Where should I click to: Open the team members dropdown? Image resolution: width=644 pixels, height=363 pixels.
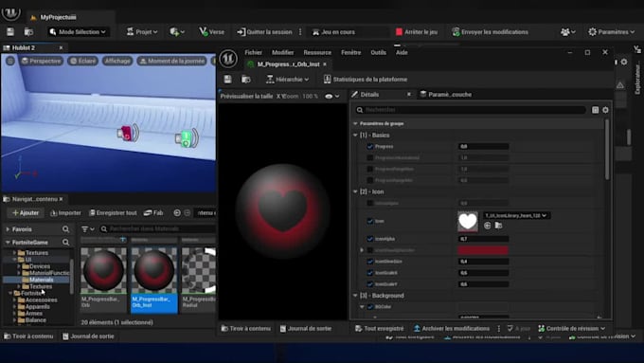[x=567, y=31]
